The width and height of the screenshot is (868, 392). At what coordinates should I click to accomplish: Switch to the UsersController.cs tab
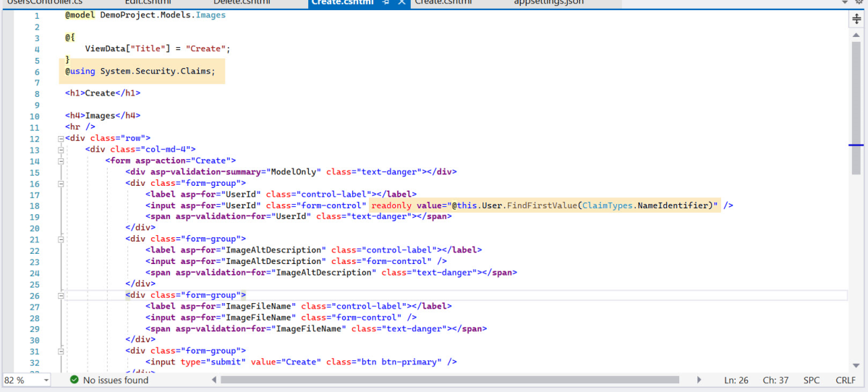45,3
